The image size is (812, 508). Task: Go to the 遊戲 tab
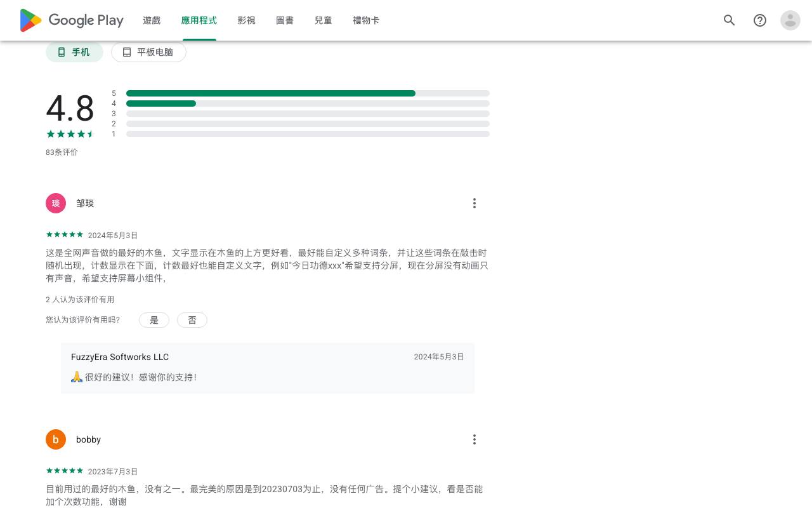(152, 20)
